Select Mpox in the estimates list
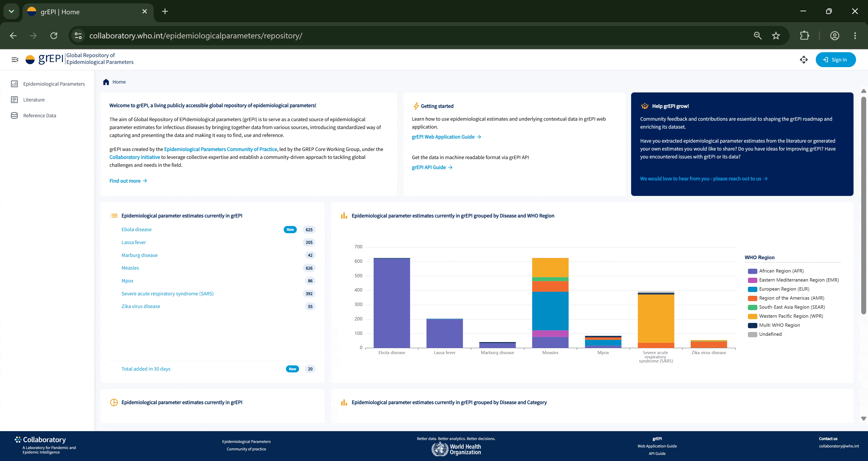Image resolution: width=868 pixels, height=461 pixels. [x=127, y=281]
